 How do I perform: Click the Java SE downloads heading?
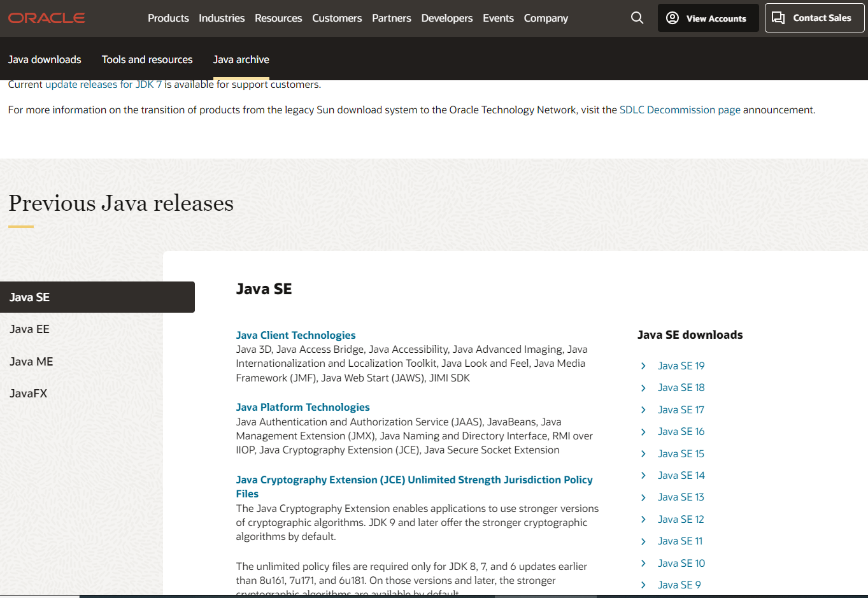690,335
